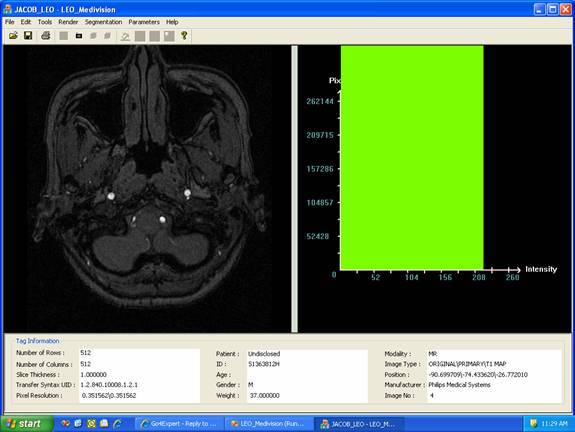The image size is (575, 432).
Task: Open the Parameters menu
Action: [144, 22]
